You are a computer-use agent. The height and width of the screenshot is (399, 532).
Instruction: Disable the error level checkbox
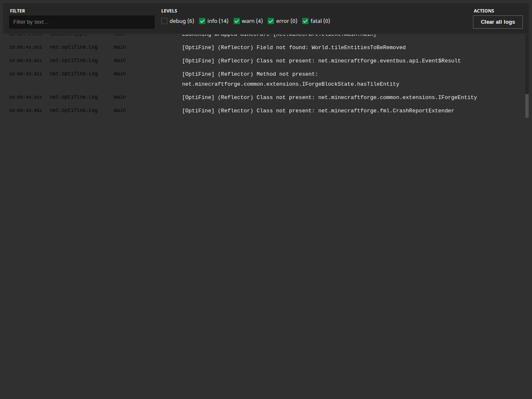coord(271,21)
